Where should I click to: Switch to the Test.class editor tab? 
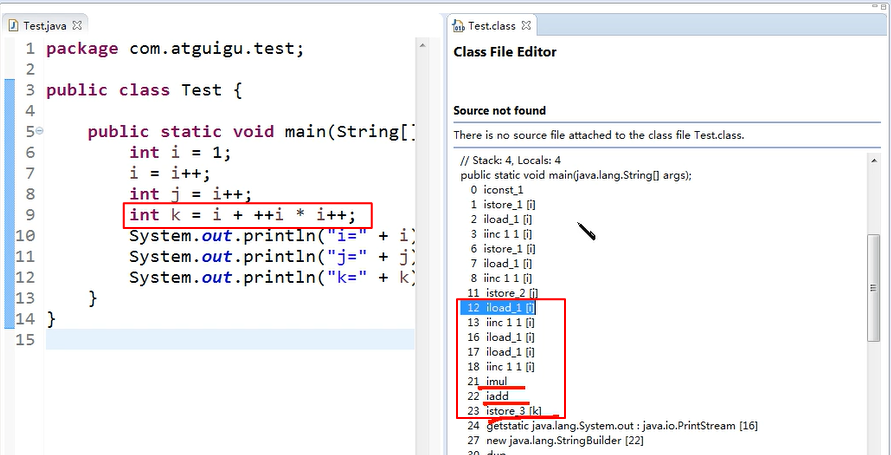tap(492, 26)
